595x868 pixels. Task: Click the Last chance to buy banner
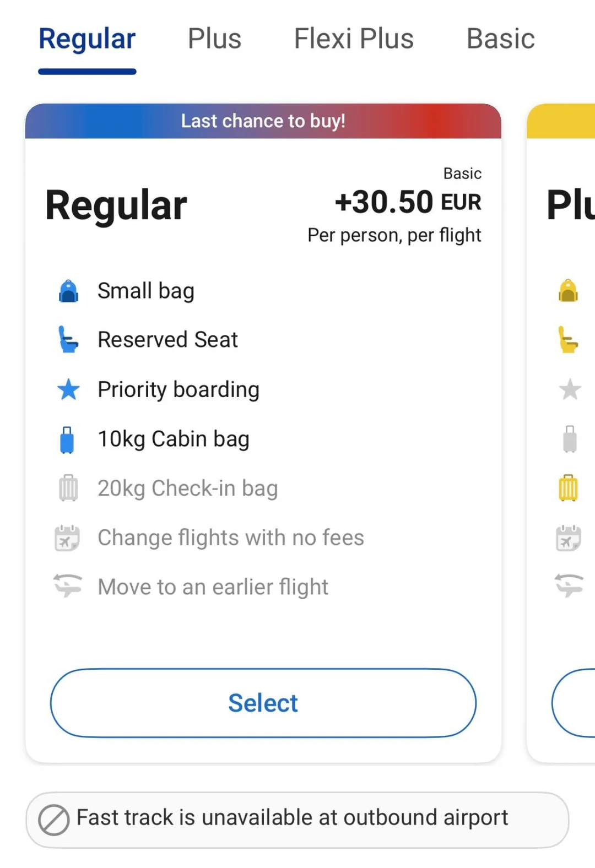263,121
